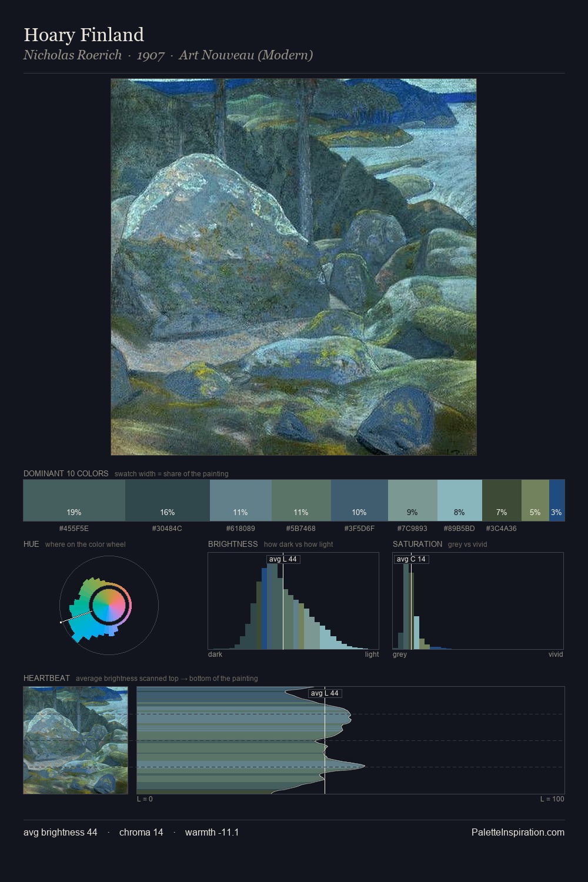Click the L = 0 heartbeat axis label
588x882 pixels.
[x=145, y=799]
